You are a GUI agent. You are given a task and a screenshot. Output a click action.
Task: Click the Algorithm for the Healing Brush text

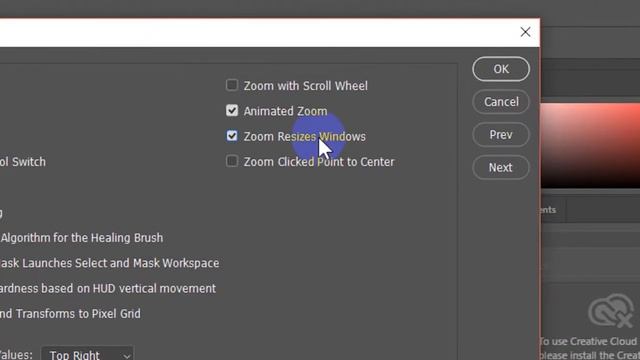click(x=82, y=238)
